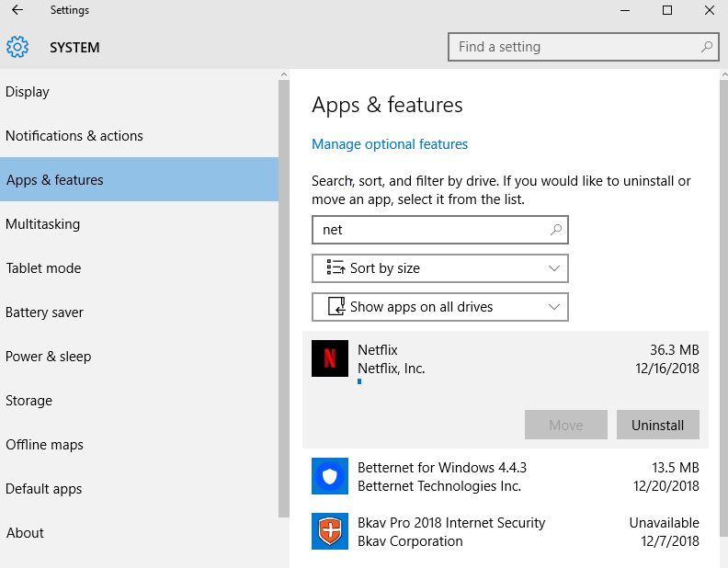The image size is (728, 568).
Task: Click the back arrow in Settings title bar
Action: coord(17,10)
